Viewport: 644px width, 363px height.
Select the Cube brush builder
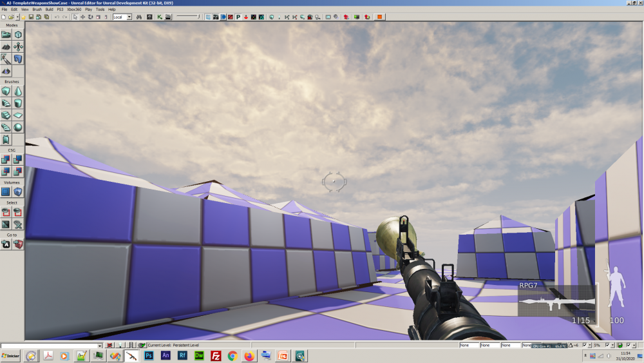(x=6, y=92)
